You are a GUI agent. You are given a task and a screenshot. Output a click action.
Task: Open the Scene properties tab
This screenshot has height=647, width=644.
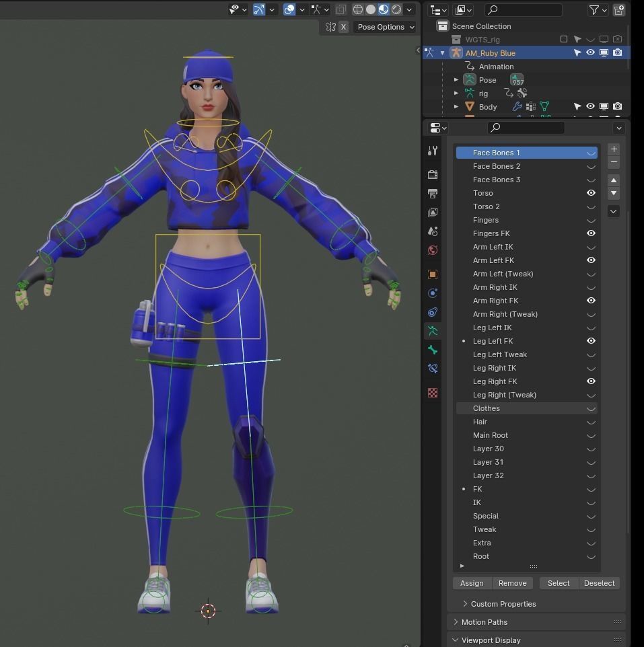[x=433, y=231]
